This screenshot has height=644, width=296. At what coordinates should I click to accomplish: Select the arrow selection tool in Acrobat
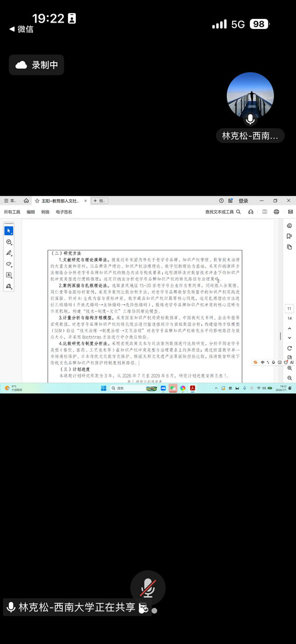[x=9, y=231]
